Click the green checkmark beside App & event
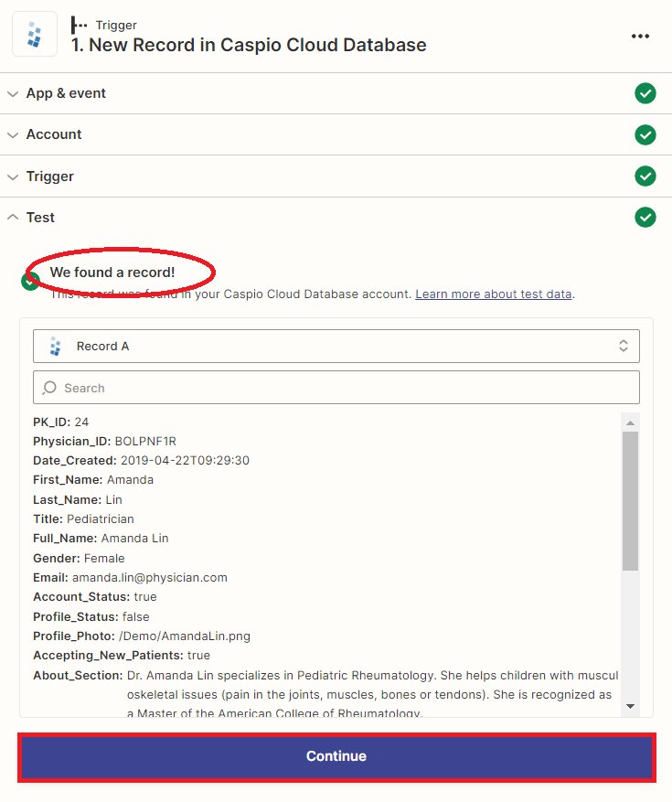Viewport: 672px width, 802px height. pyautogui.click(x=645, y=93)
